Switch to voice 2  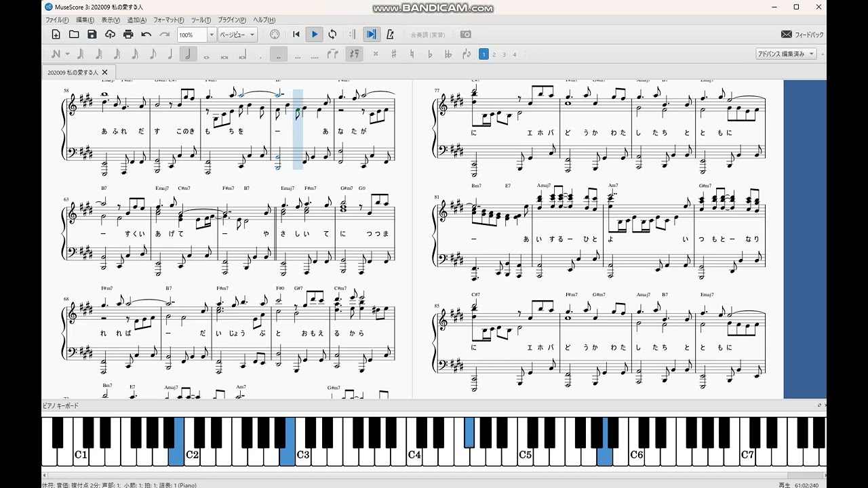click(494, 54)
